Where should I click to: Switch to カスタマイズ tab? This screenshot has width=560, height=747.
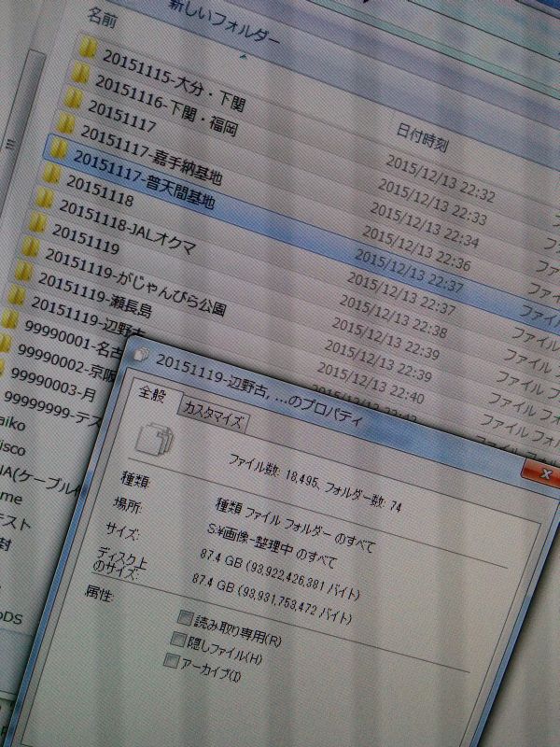214,415
